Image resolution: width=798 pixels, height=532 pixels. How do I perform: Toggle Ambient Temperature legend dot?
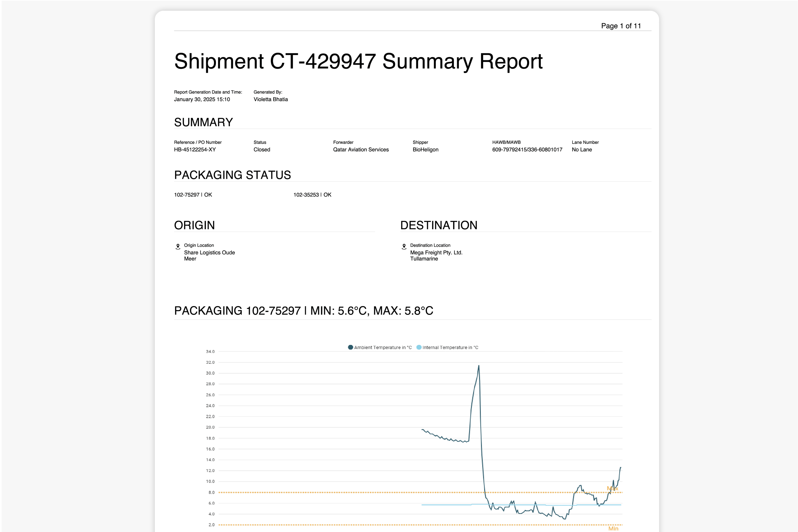350,347
